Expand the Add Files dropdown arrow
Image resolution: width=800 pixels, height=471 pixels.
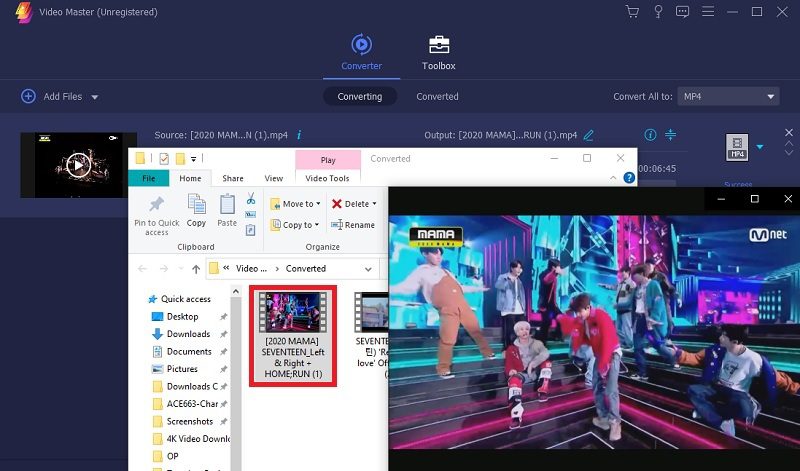click(x=94, y=96)
